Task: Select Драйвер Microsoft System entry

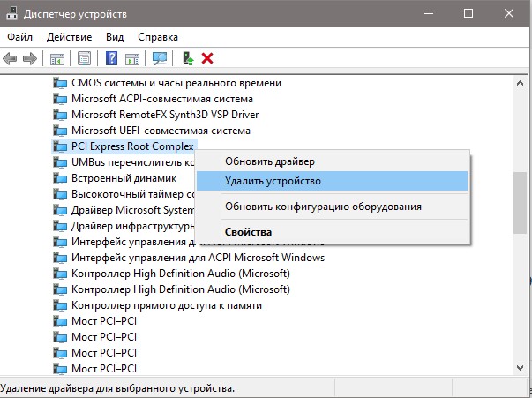Action: click(x=132, y=210)
